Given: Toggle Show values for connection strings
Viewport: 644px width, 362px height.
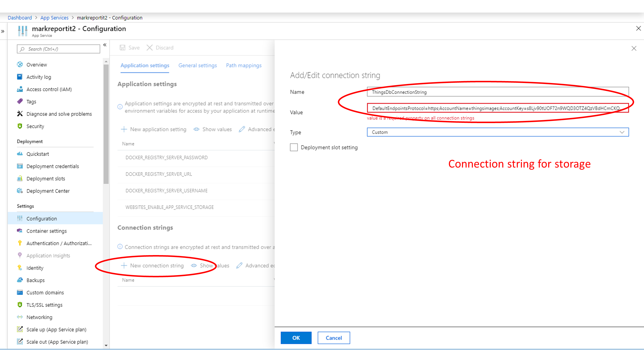Looking at the screenshot, I should tap(210, 265).
